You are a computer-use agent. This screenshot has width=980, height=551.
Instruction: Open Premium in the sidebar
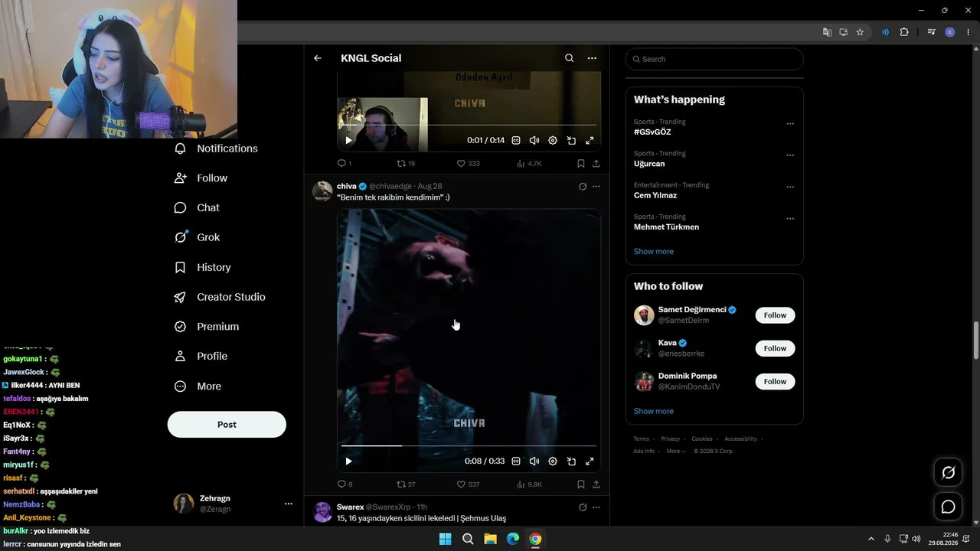[x=207, y=327]
